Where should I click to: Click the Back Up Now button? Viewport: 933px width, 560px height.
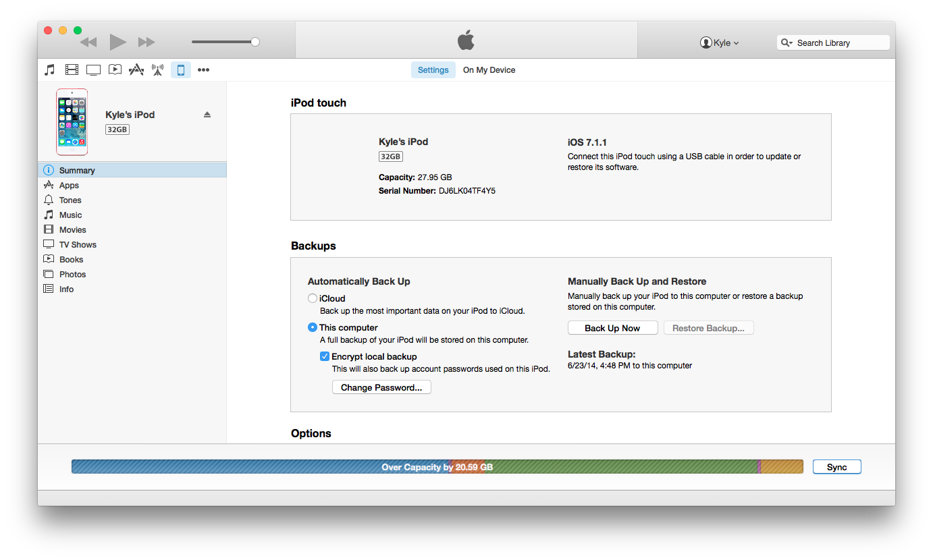click(612, 328)
